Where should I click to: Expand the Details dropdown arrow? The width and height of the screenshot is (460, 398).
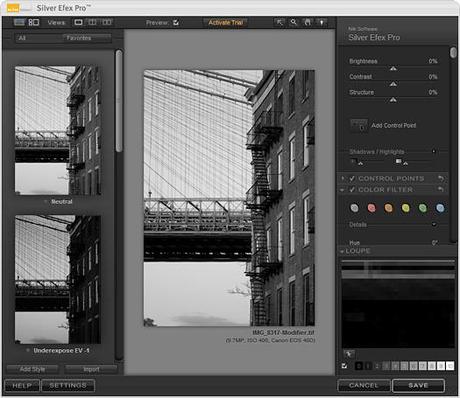point(434,224)
